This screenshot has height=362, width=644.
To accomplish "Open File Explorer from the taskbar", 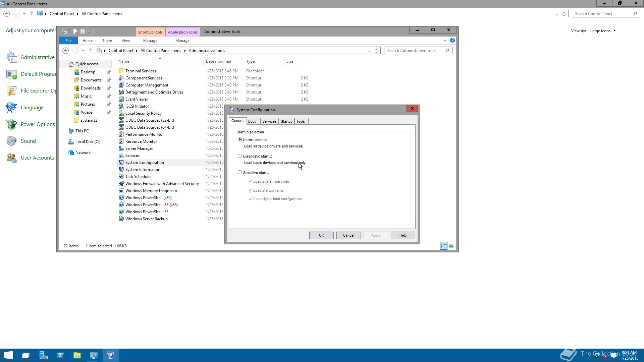I will coord(77,355).
